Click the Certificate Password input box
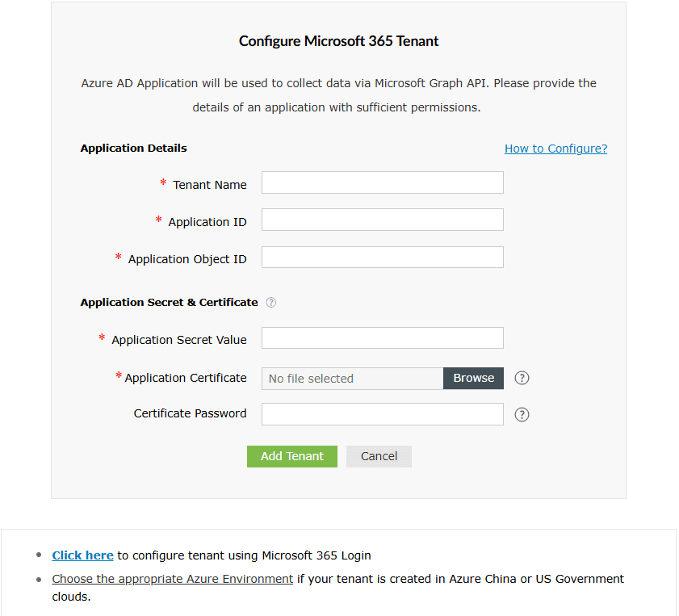The height and width of the screenshot is (616, 679). coord(382,414)
